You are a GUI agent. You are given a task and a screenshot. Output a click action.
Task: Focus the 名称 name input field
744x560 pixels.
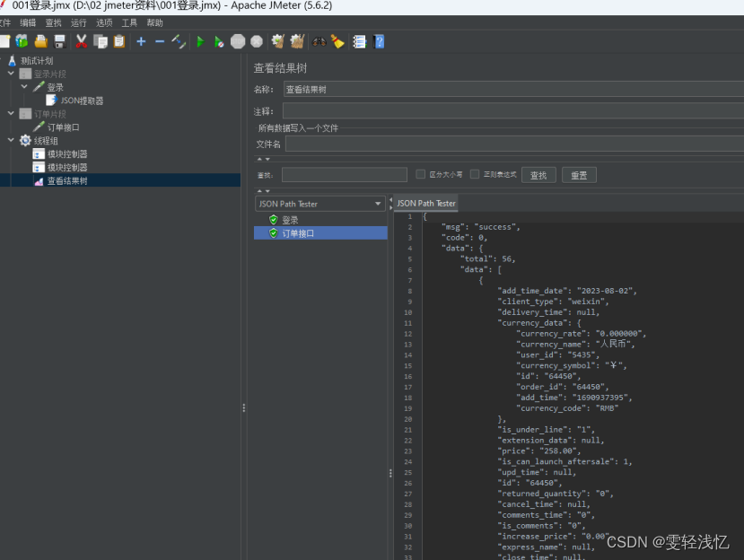click(513, 89)
